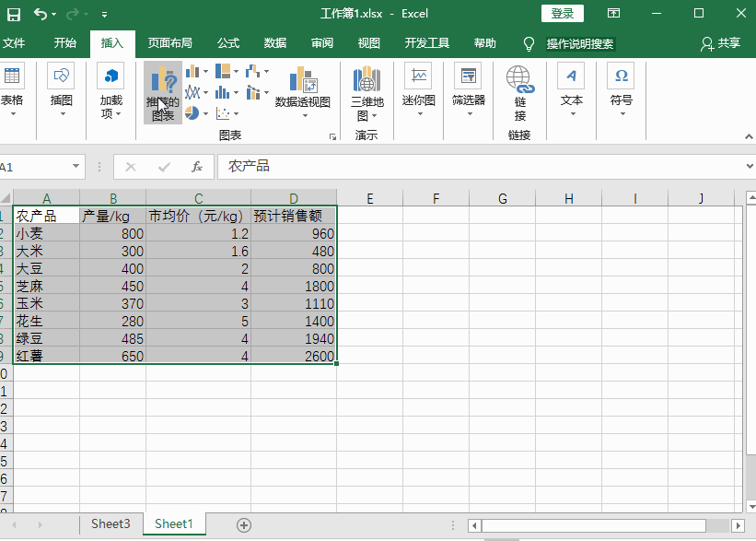Screen dimensions: 756x541
Task: Switch to the 审阅 tab
Action: pos(322,43)
